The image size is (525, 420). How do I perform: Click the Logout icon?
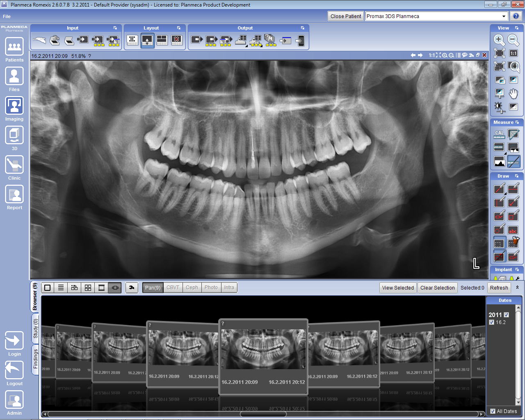pos(14,370)
